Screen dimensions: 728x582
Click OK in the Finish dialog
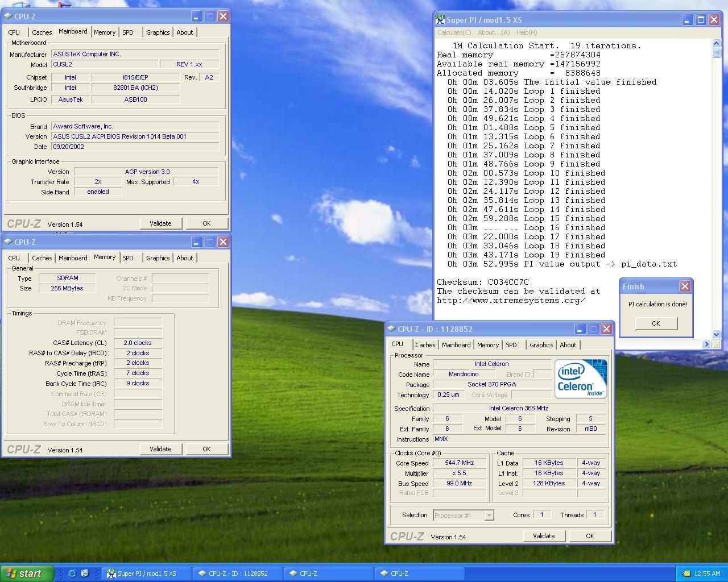[656, 323]
